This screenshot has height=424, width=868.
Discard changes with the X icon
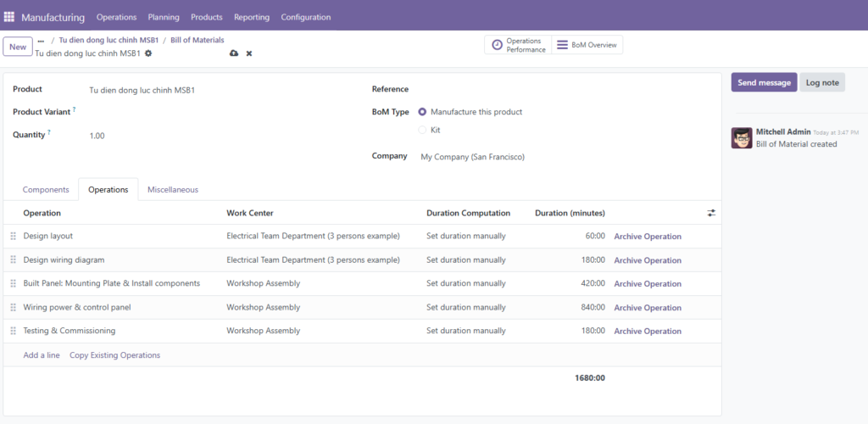(x=249, y=53)
